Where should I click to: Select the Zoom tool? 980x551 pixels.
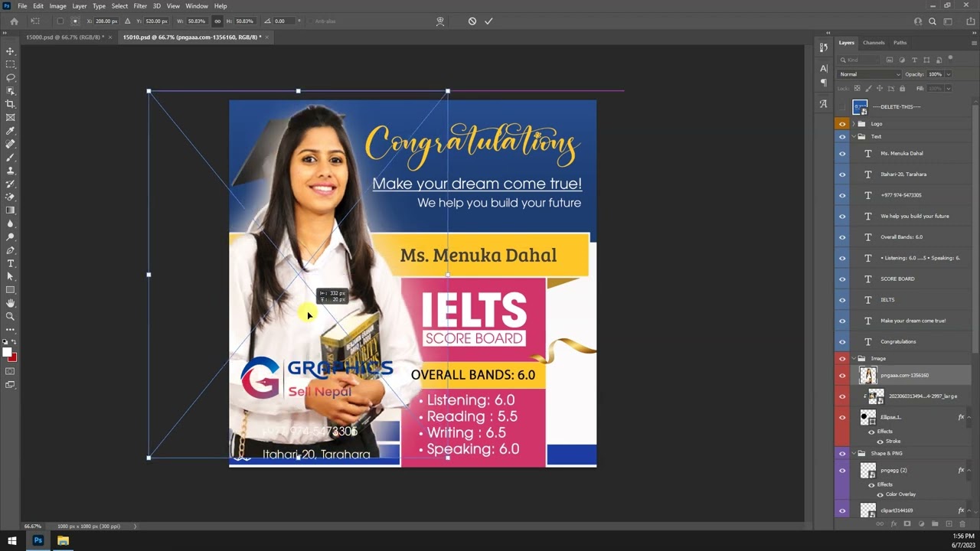[10, 316]
